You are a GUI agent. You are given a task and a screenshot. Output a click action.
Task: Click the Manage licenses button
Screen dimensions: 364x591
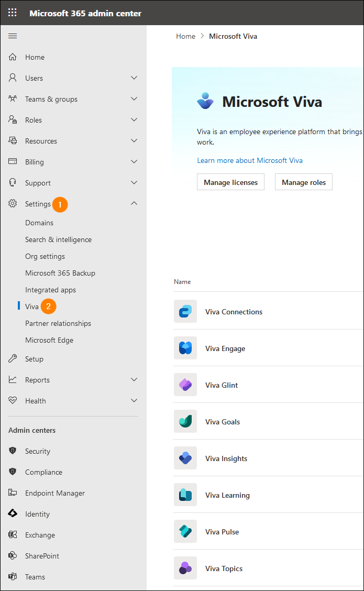click(x=230, y=182)
